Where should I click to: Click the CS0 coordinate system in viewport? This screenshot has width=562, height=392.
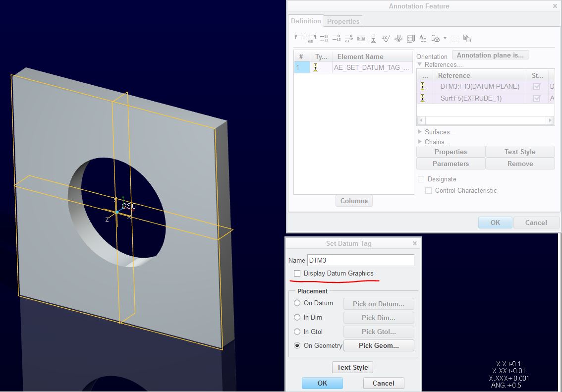click(128, 206)
